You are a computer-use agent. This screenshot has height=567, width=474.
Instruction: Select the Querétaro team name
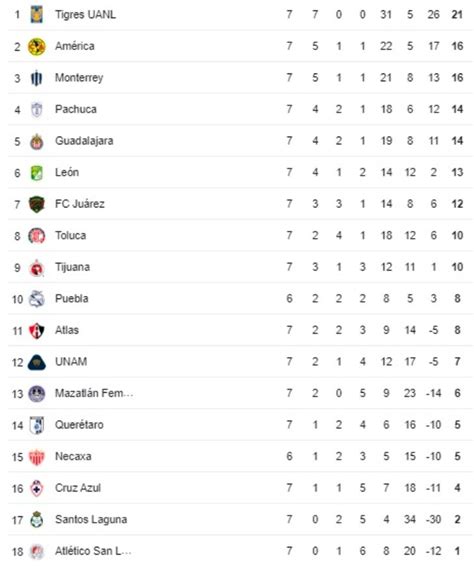click(x=79, y=425)
